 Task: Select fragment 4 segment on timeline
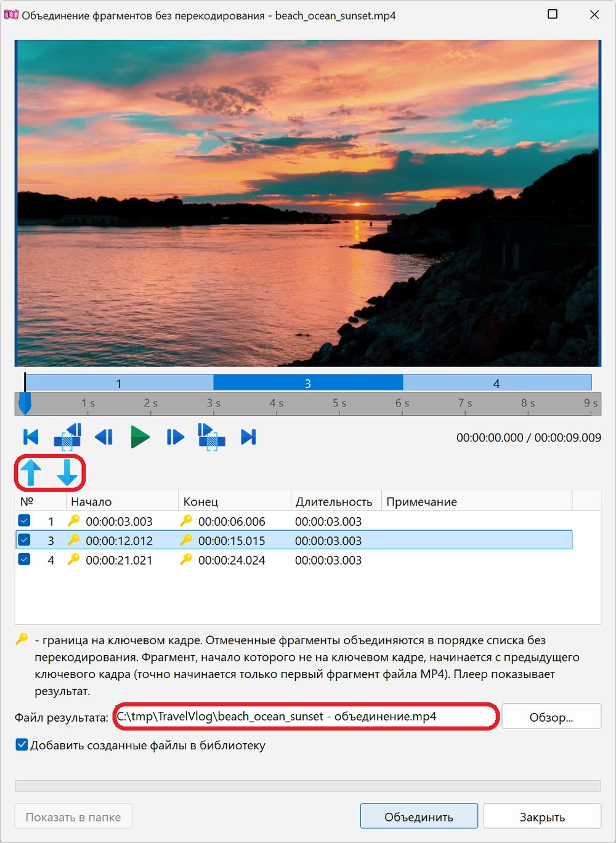(x=497, y=382)
